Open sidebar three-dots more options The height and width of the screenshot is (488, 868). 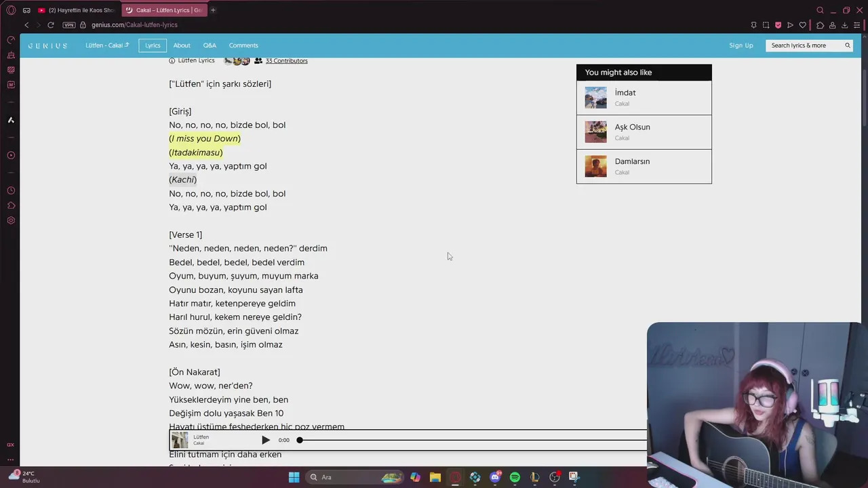tap(10, 460)
